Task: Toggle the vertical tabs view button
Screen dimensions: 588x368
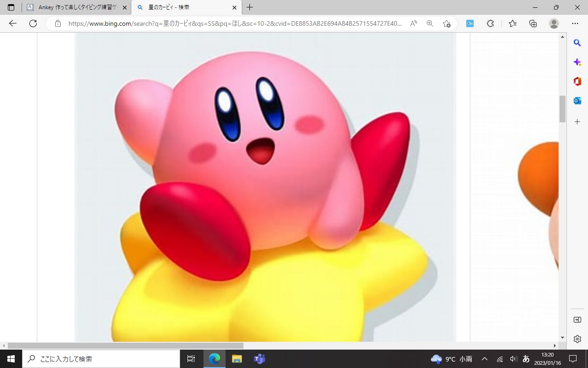Action: pyautogui.click(x=11, y=7)
